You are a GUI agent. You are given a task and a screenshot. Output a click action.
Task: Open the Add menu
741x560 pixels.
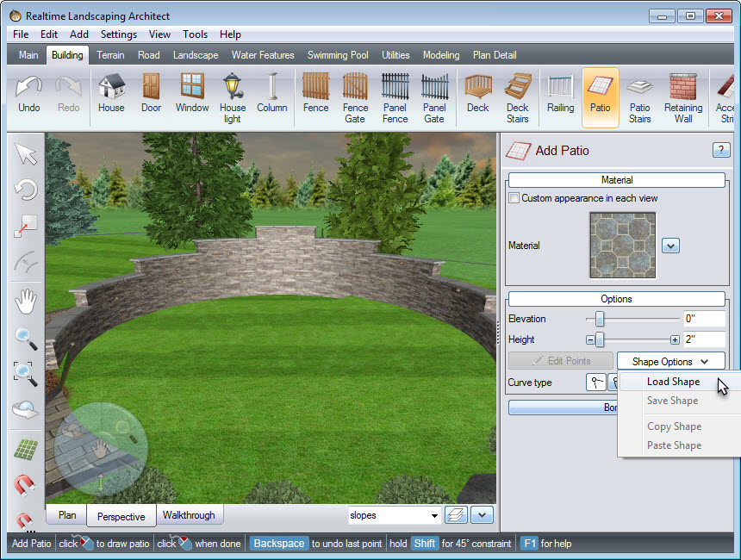(x=79, y=34)
